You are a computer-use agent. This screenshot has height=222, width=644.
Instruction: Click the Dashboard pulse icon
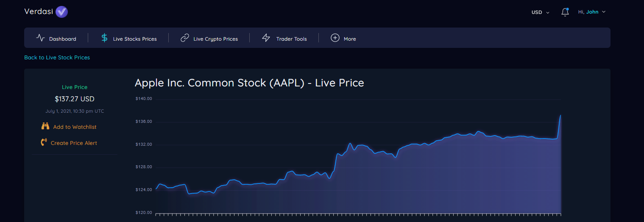[40, 38]
